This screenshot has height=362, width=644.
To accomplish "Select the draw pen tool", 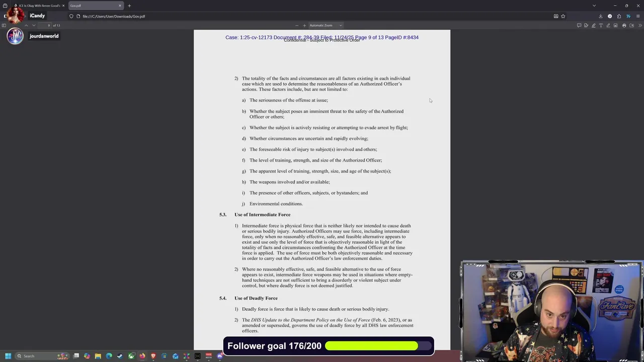I will tap(608, 25).
